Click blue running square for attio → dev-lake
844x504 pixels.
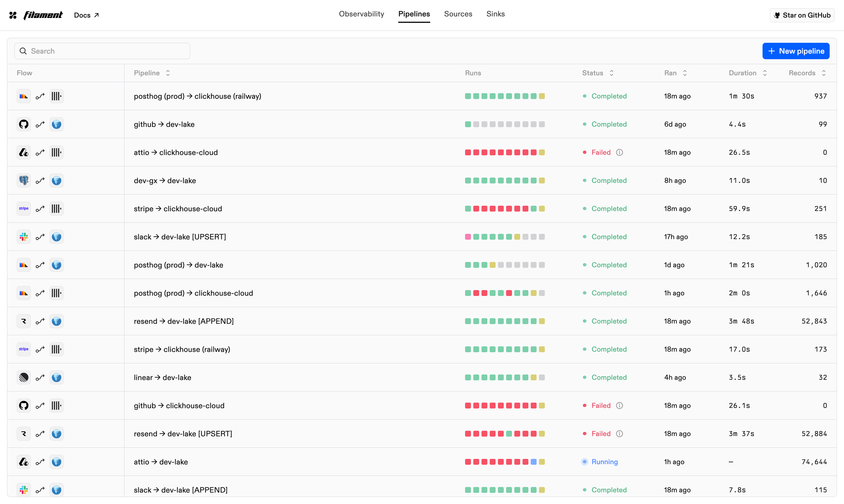[533, 462]
